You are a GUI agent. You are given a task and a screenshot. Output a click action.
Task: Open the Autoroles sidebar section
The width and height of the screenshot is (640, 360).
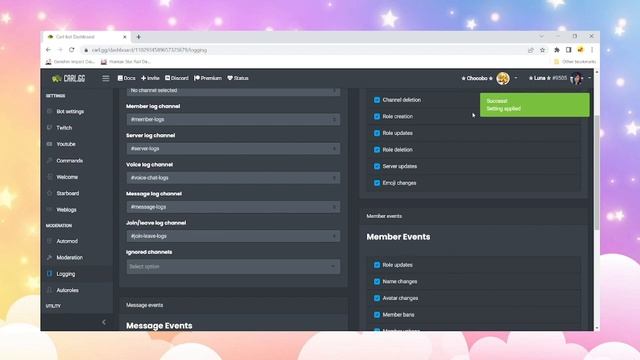[x=67, y=290]
